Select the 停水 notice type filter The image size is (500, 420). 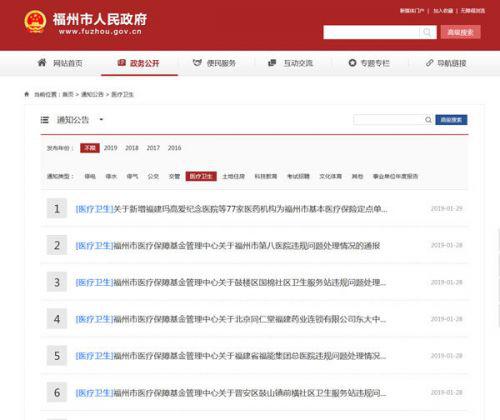pos(111,176)
